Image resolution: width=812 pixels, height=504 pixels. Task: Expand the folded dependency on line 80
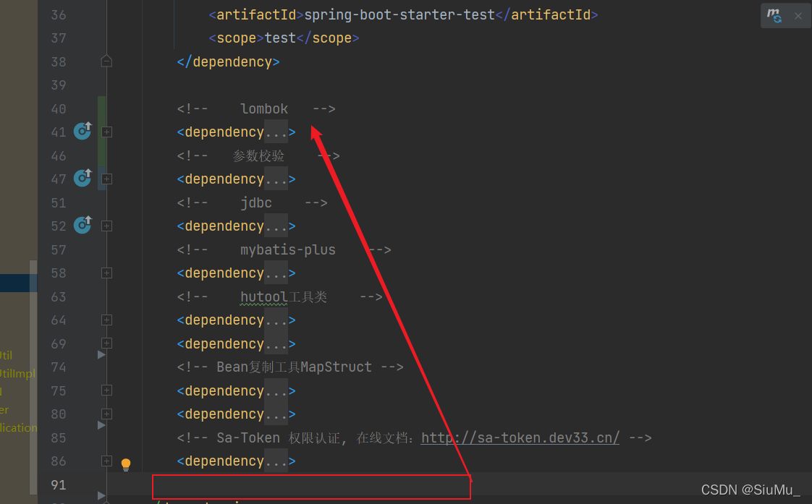click(106, 414)
